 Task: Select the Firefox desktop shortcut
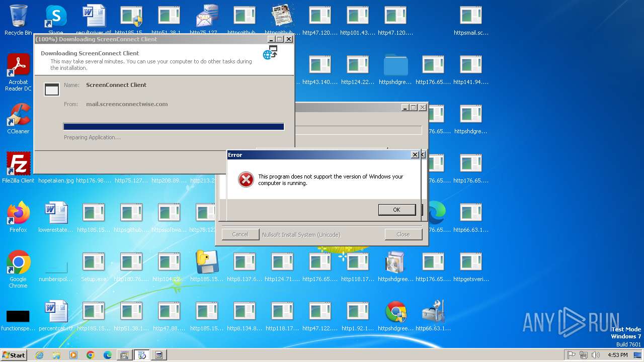click(18, 217)
